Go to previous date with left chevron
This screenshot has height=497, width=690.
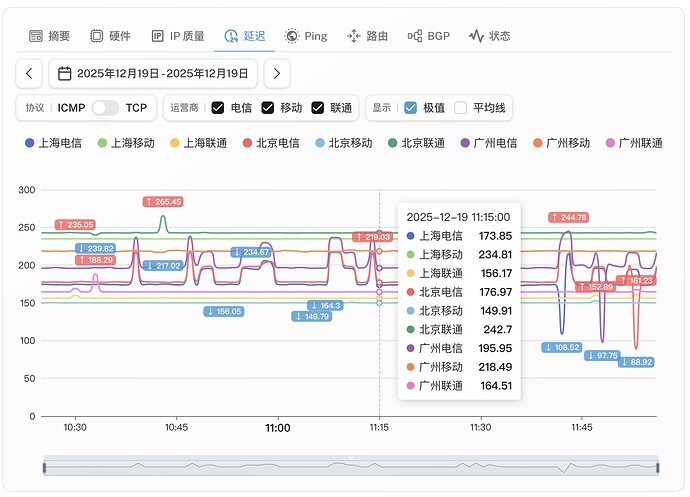[x=29, y=73]
